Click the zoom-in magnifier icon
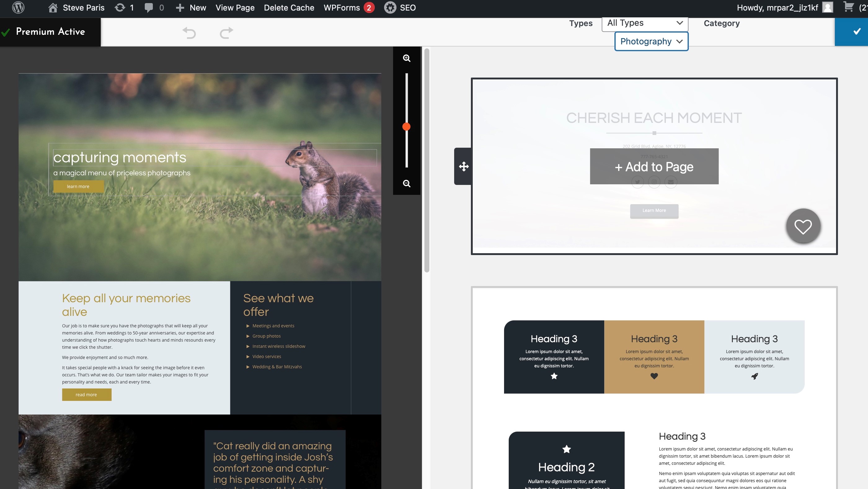868x489 pixels. click(406, 58)
